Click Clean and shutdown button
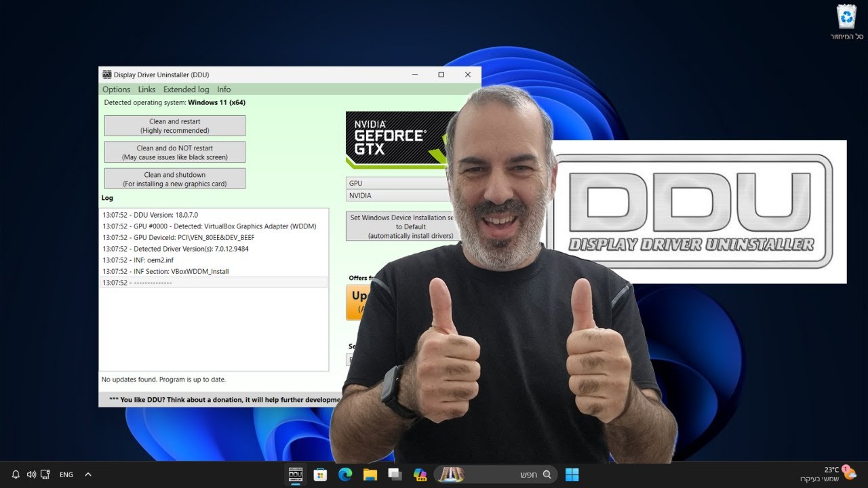The height and width of the screenshot is (488, 868). coord(175,179)
